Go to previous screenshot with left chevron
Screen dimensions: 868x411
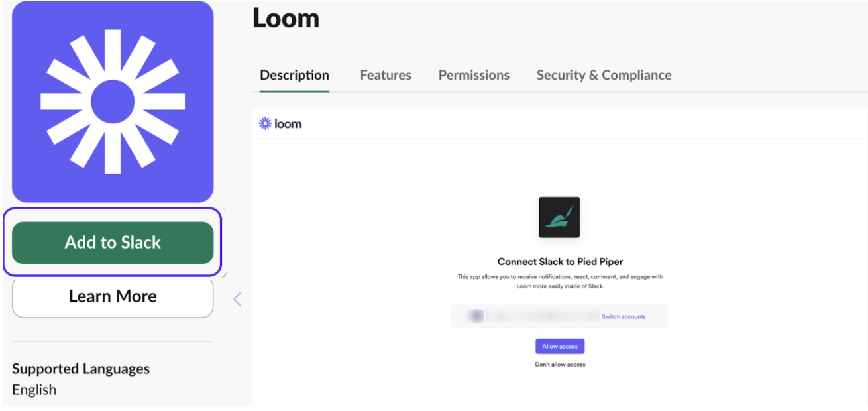(x=237, y=300)
